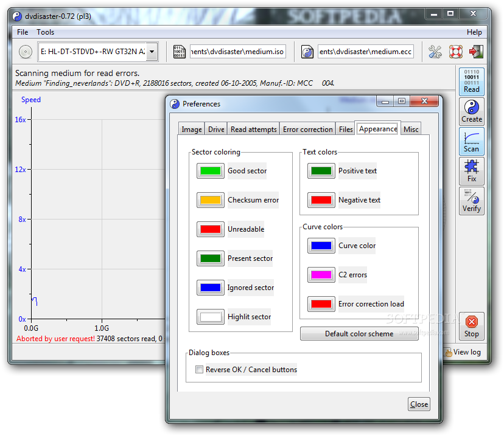Viewport: 504px width, 436px height.
Task: Click the image file chooser icon
Action: 179,51
